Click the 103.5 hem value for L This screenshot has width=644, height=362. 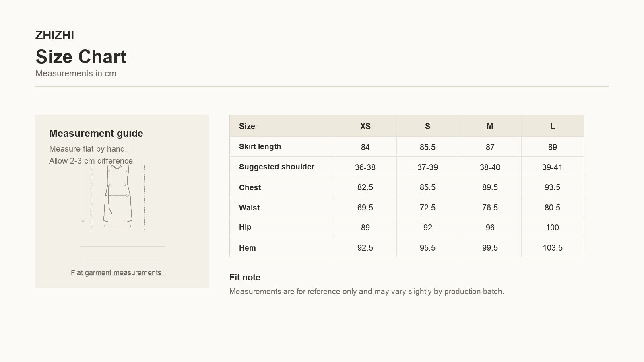(x=552, y=248)
